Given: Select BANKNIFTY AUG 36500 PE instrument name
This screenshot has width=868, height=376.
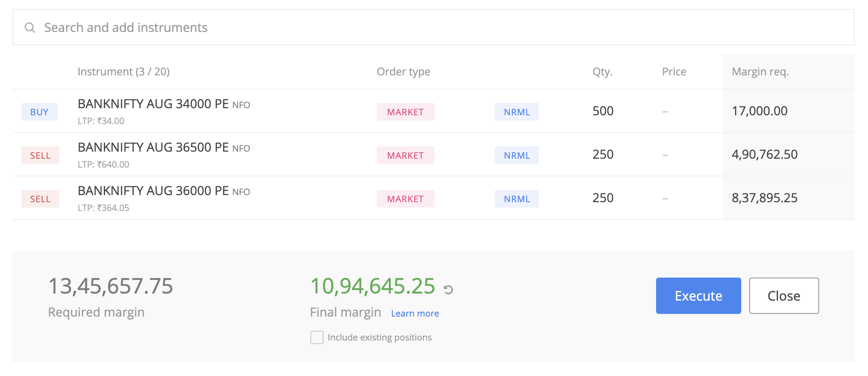Looking at the screenshot, I should pos(153,147).
